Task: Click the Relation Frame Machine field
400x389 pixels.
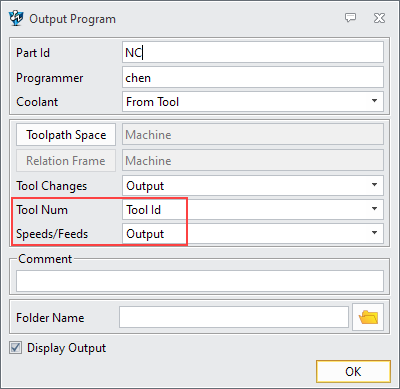Action: pos(253,161)
